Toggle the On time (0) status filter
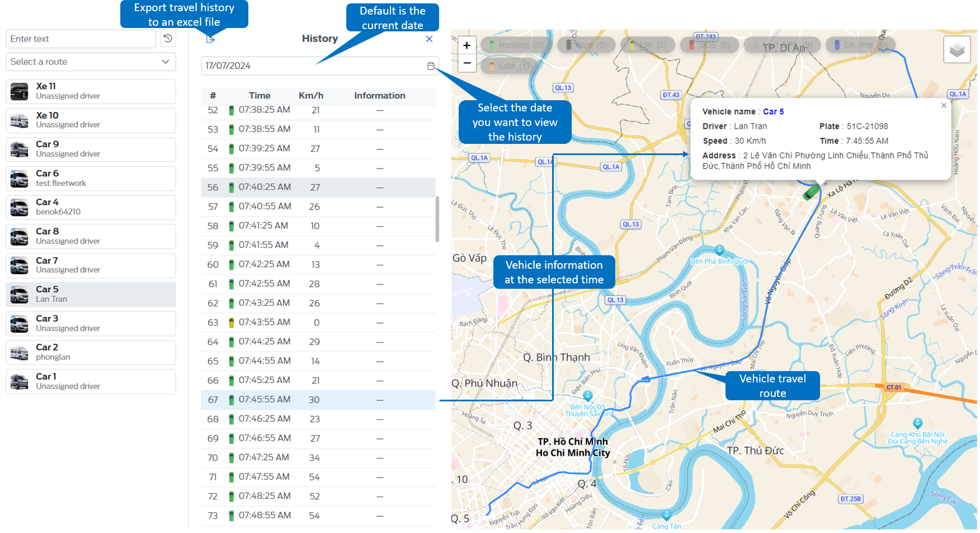This screenshot has height=533, width=980. pos(860,45)
